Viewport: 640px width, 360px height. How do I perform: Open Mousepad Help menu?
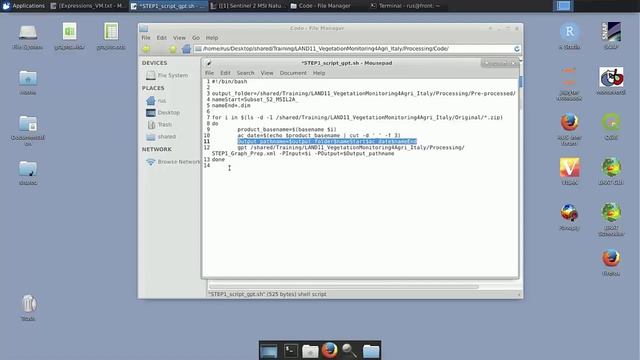pos(319,73)
